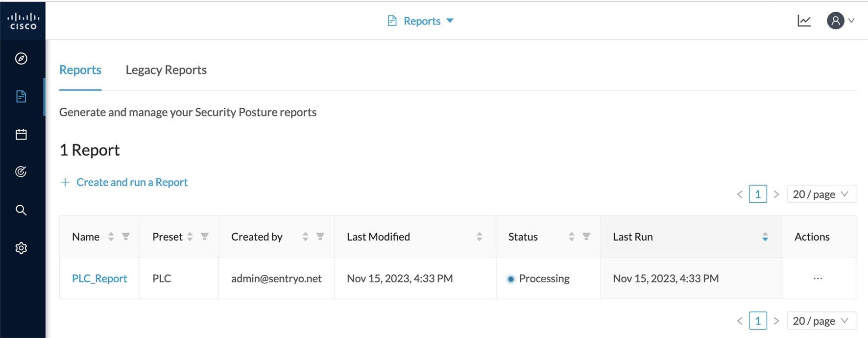Open the compass Explore icon in sidebar
This screenshot has width=868, height=338.
(21, 58)
